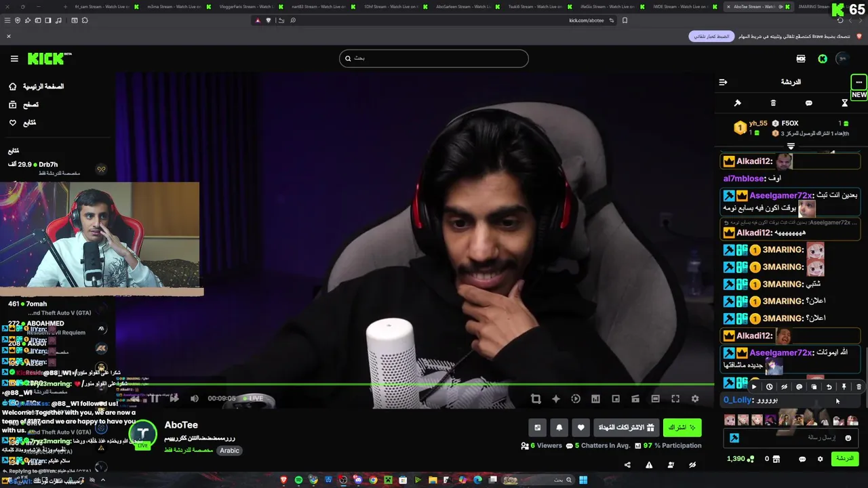868x488 pixels.
Task: Open the channel info card button
Action: [x=538, y=428]
